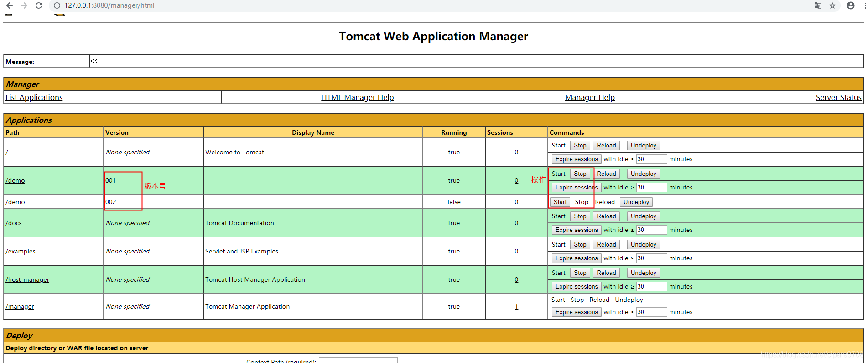Undeploy the /demo version 002 application
868x363 pixels.
click(x=636, y=202)
